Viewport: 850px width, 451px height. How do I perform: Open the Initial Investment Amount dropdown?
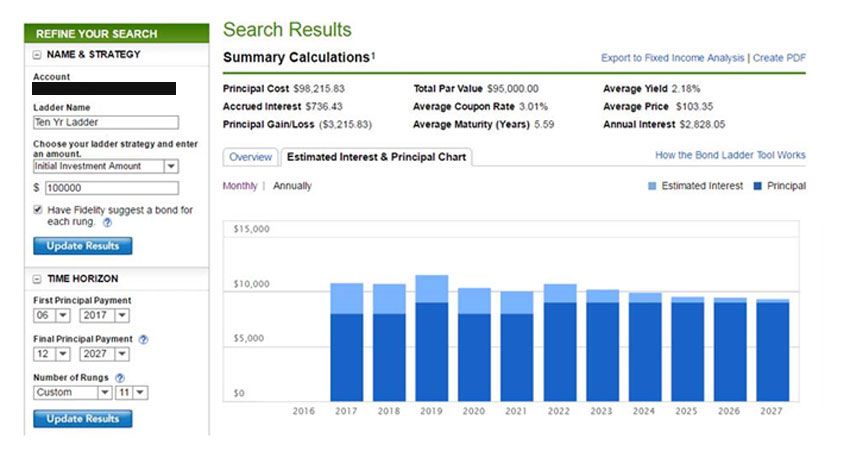point(171,167)
